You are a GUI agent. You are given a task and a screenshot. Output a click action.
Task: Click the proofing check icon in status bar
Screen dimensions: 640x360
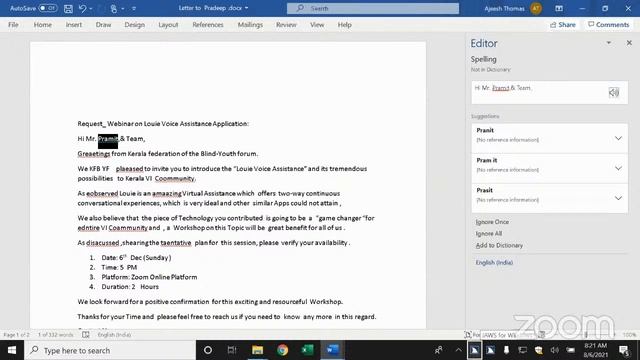[86, 335]
